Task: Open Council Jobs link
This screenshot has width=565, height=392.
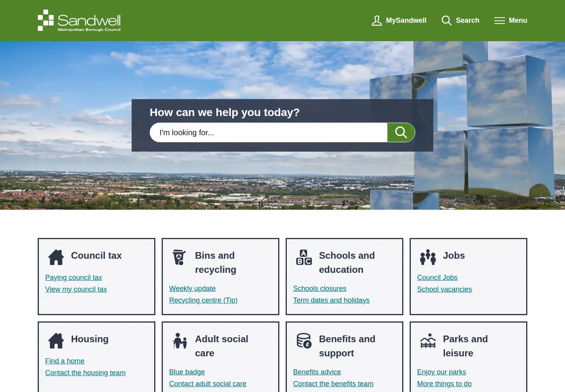Action: (437, 278)
